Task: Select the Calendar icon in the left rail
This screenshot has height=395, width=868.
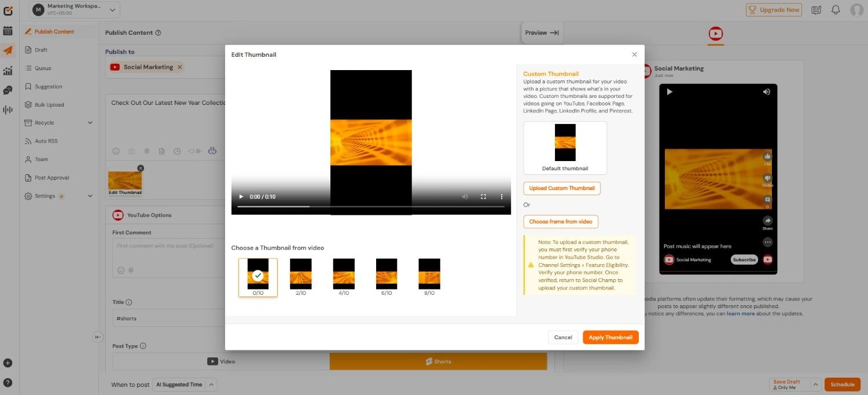Action: click(8, 31)
